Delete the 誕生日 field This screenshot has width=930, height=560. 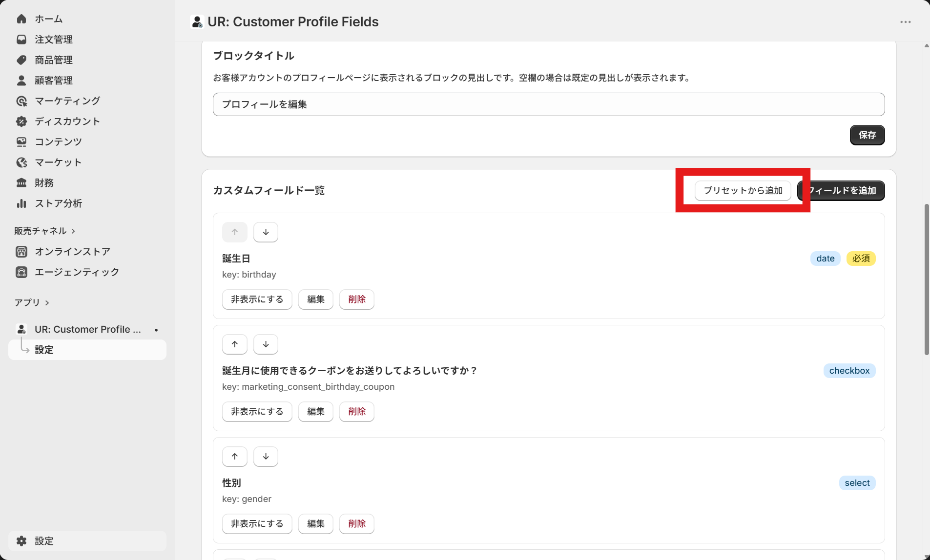coord(357,300)
